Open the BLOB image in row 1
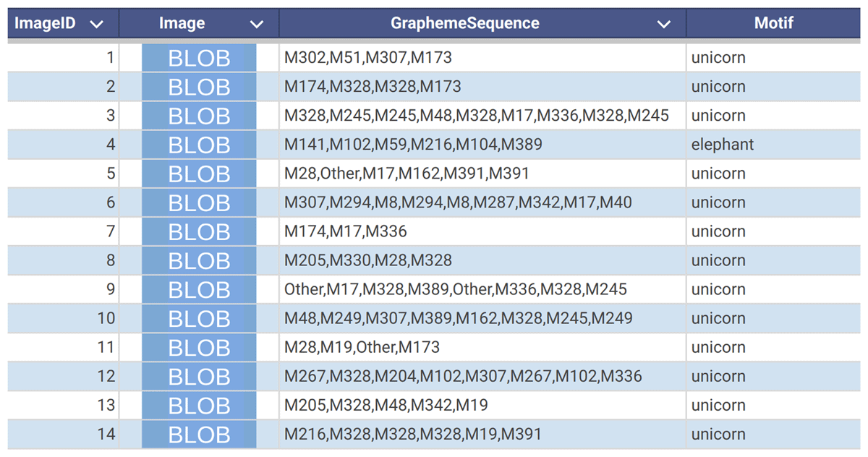This screenshot has width=868, height=457. click(199, 58)
